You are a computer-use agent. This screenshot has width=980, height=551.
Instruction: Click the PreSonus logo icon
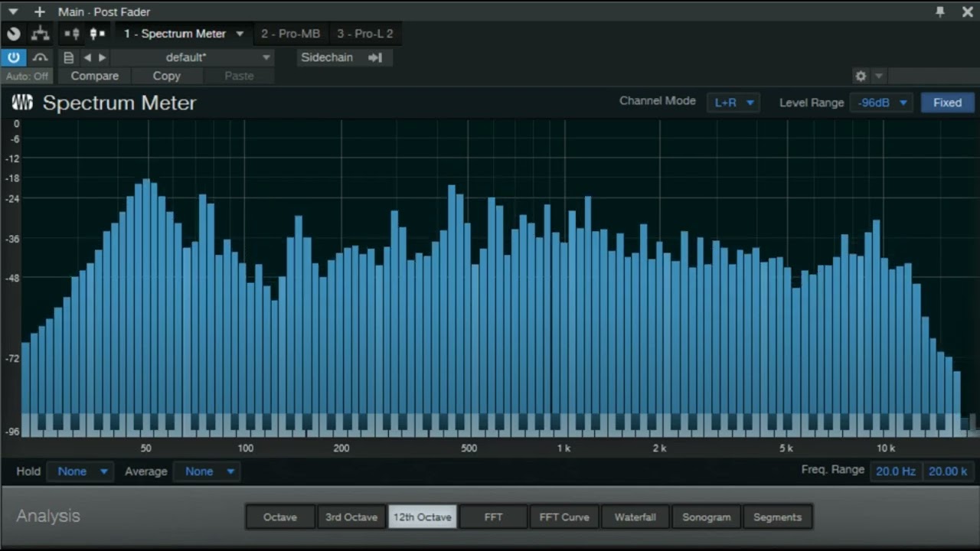[x=22, y=103]
